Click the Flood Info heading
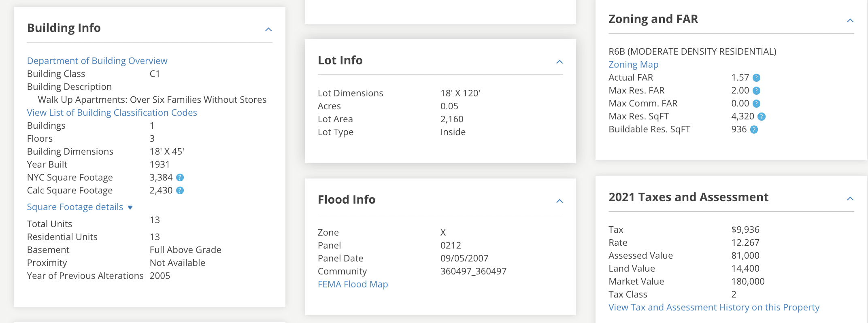Screen dimensions: 868x323 [x=347, y=200]
